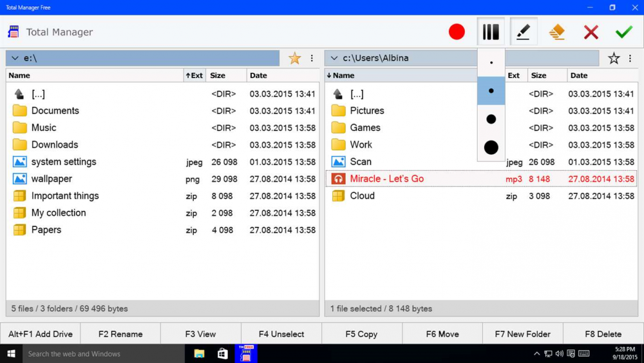Image resolution: width=644 pixels, height=363 pixels.
Task: Click the Scan image icon
Action: (x=338, y=162)
